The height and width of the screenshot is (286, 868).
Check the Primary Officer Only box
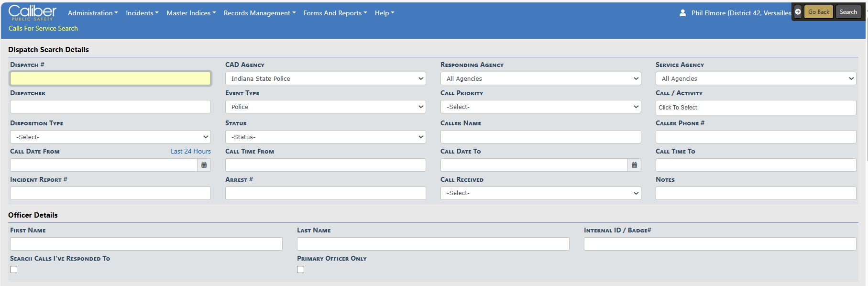[301, 270]
